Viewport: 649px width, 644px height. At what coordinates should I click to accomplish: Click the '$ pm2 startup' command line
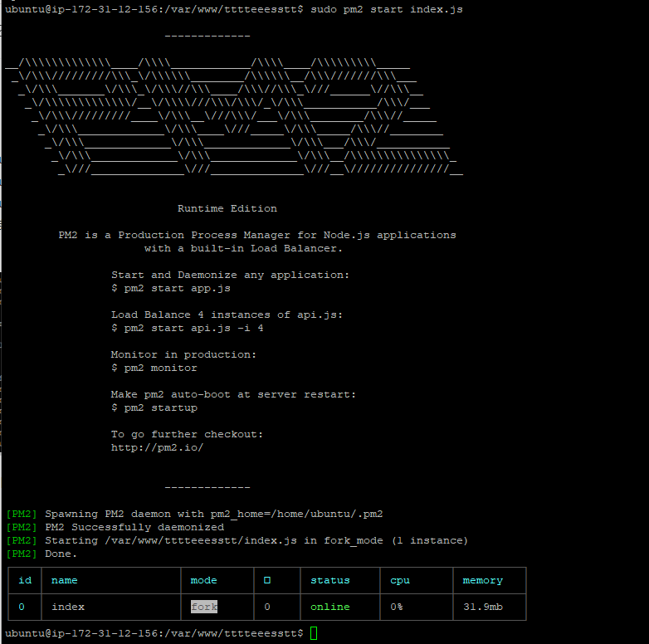(154, 407)
